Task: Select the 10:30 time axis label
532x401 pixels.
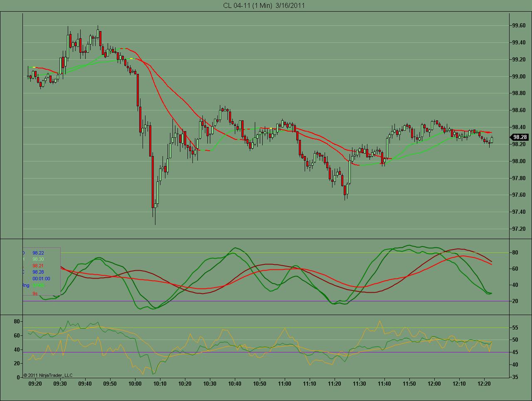Action: point(210,384)
